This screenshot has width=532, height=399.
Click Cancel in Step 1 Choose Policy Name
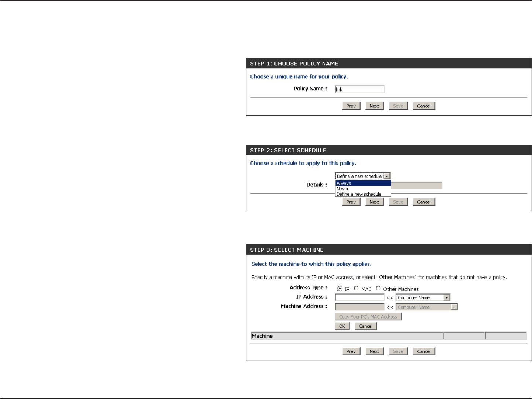tap(424, 106)
